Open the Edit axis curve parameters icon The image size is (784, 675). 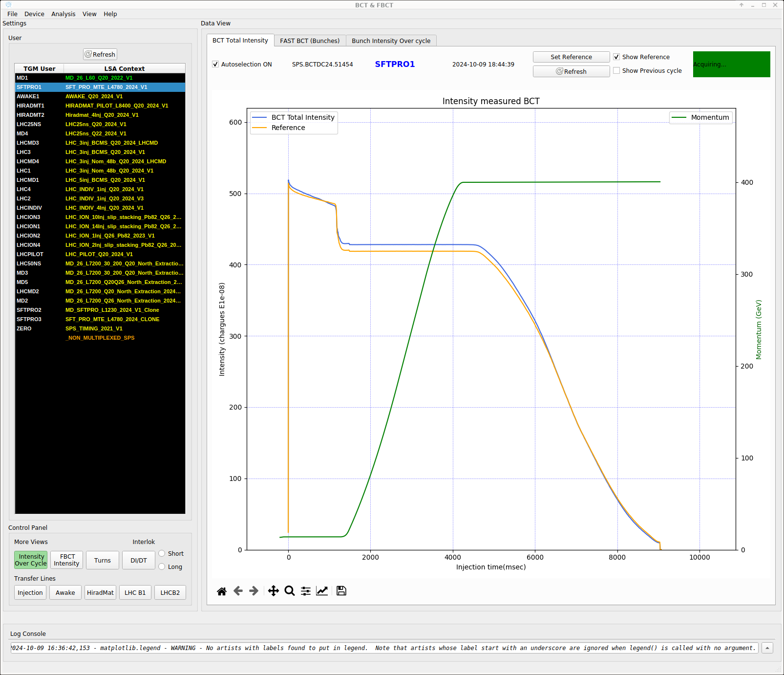322,591
